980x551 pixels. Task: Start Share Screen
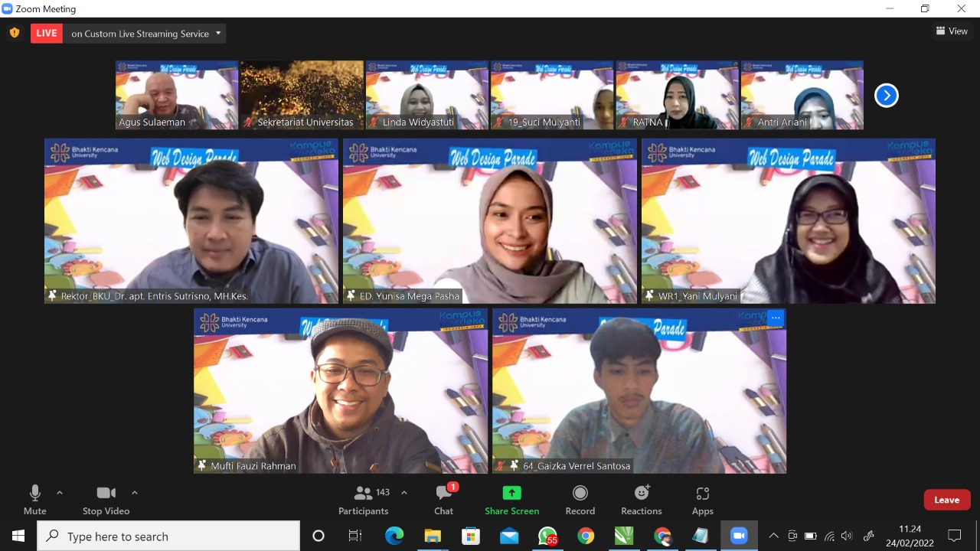click(x=511, y=500)
